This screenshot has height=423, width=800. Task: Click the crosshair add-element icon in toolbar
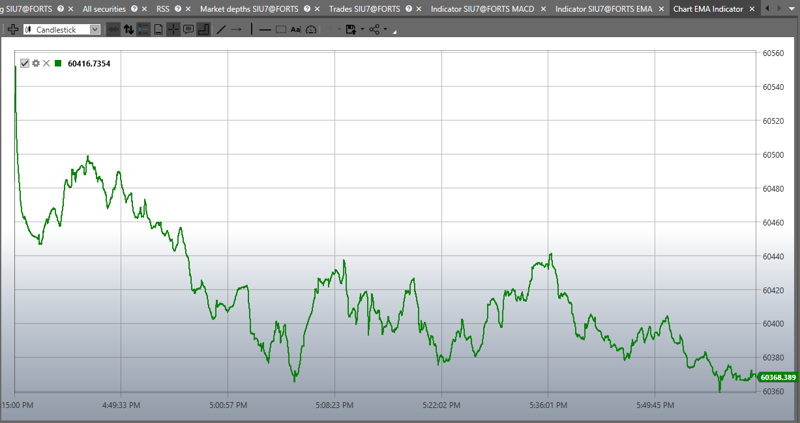(x=12, y=30)
